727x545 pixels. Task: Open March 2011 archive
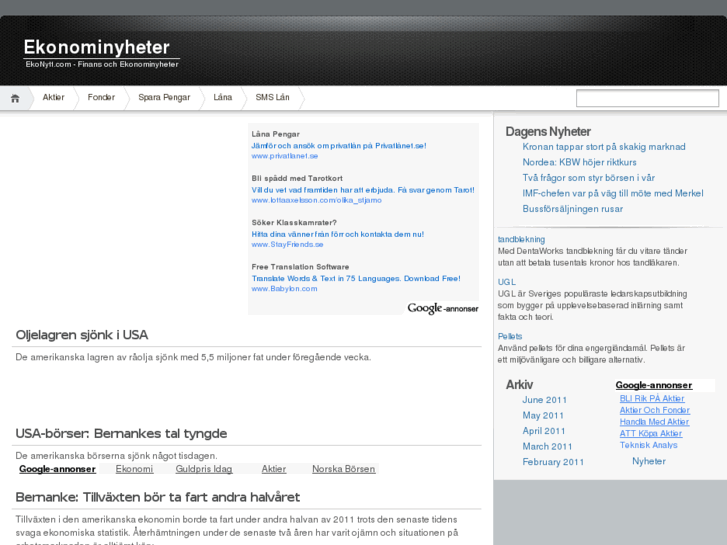point(547,446)
